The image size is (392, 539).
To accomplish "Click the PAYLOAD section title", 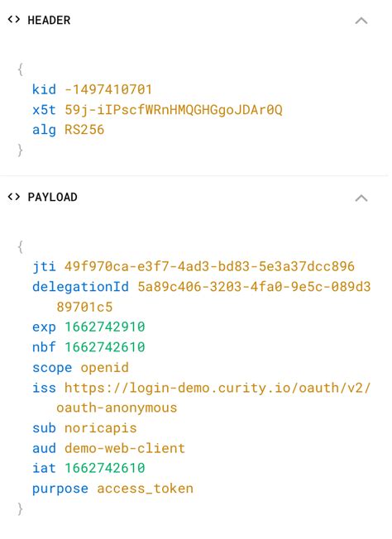I will point(52,197).
